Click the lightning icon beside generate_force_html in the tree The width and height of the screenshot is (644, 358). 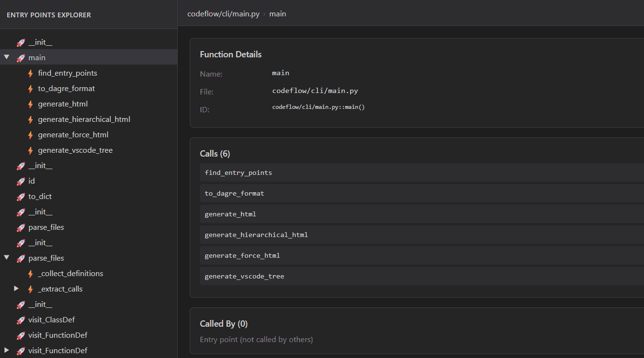click(x=30, y=135)
